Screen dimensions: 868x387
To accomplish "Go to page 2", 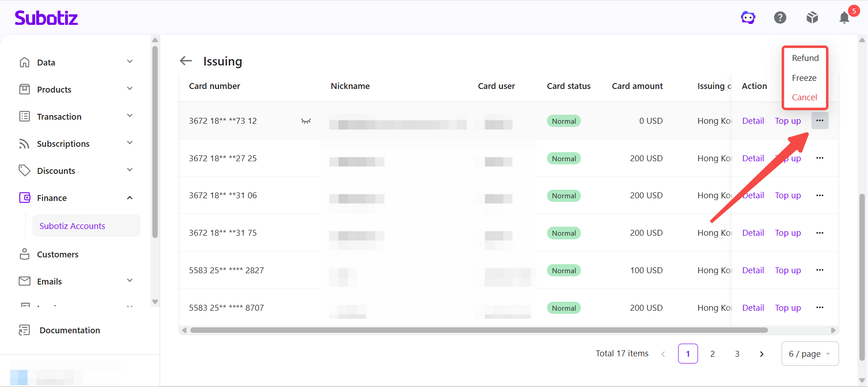I will coord(712,354).
